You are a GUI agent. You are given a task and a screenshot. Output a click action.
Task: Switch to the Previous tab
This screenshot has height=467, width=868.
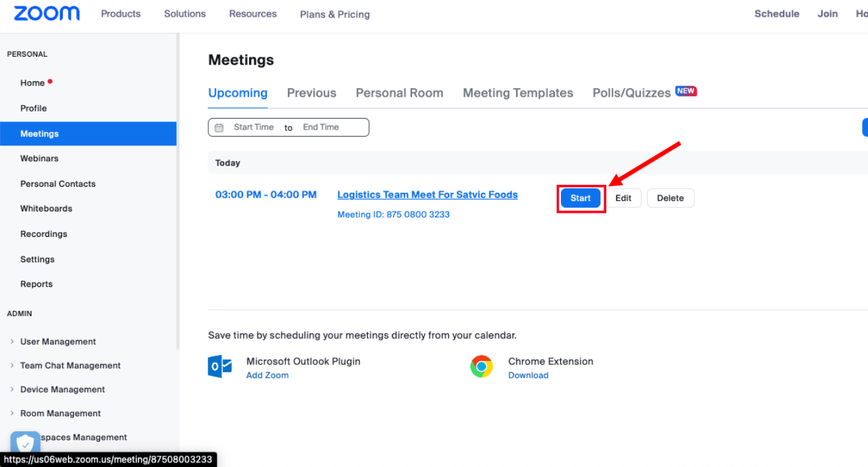[312, 93]
